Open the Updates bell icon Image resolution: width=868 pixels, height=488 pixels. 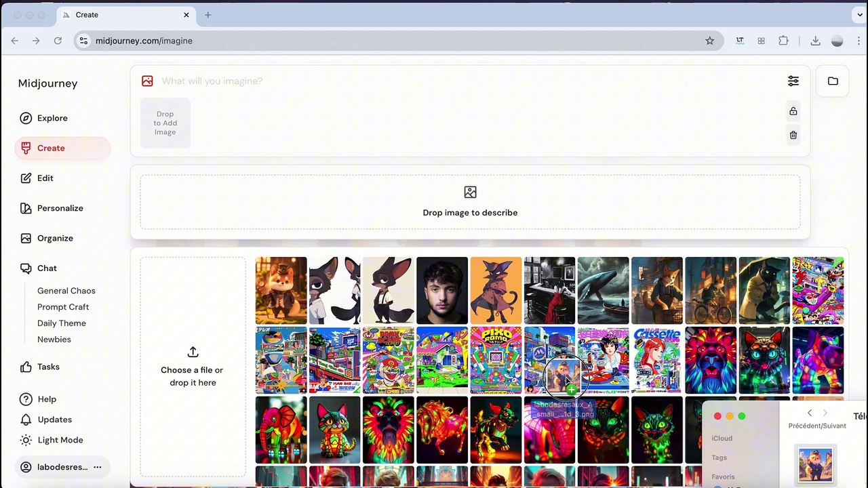pos(26,420)
